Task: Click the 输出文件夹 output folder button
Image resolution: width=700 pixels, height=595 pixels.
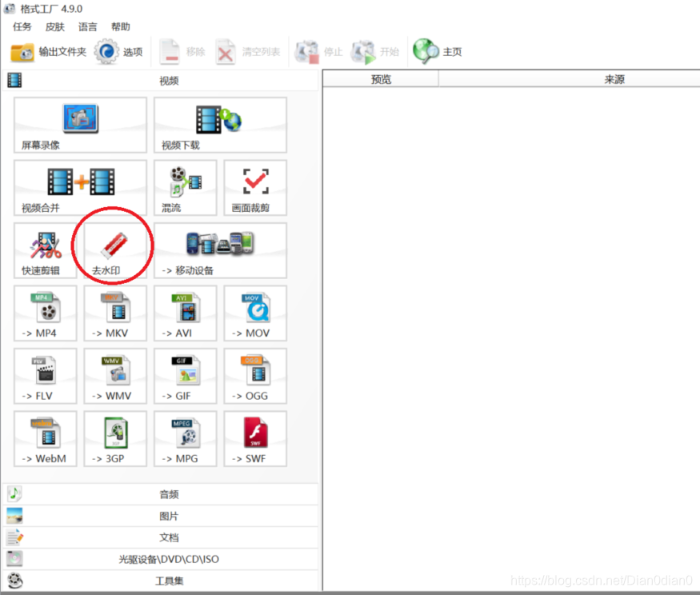Action: [x=48, y=52]
